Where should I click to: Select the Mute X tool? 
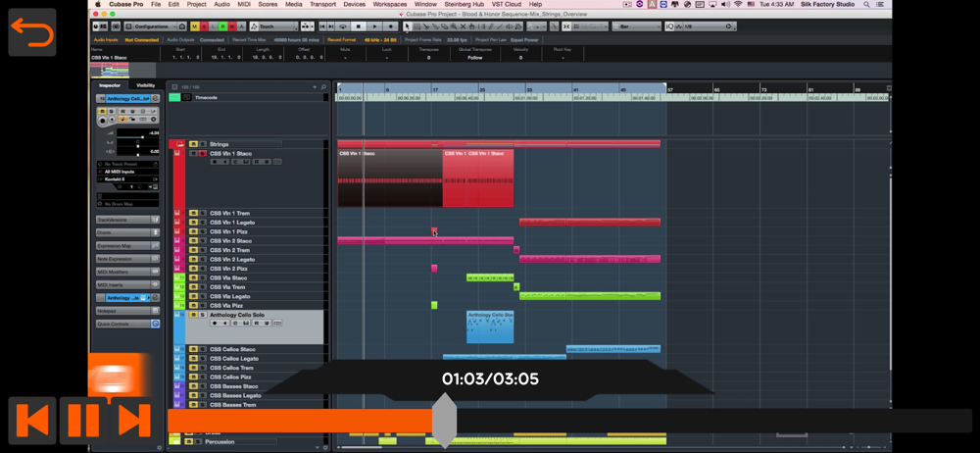[463, 26]
